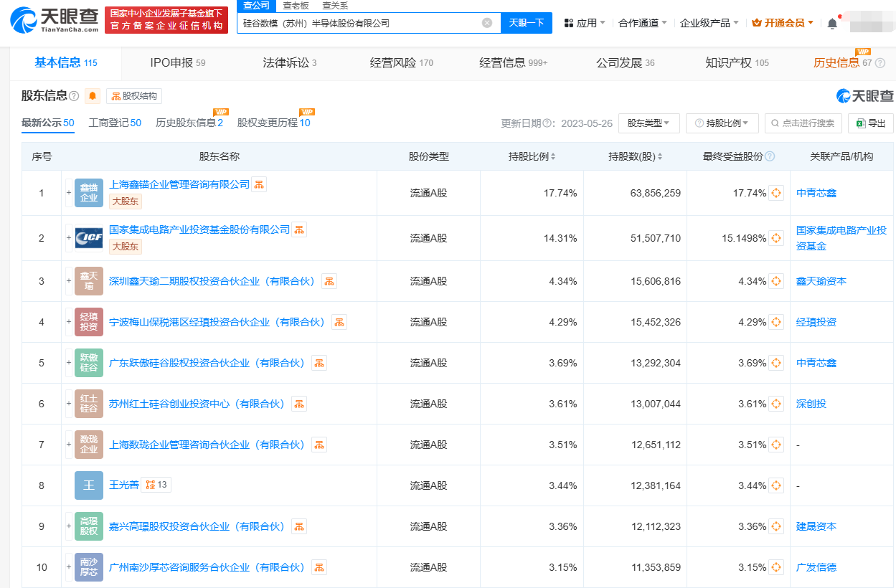This screenshot has width=896, height=588.
Task: Click help icon next to 最终受益股份 header
Action: pos(770,156)
